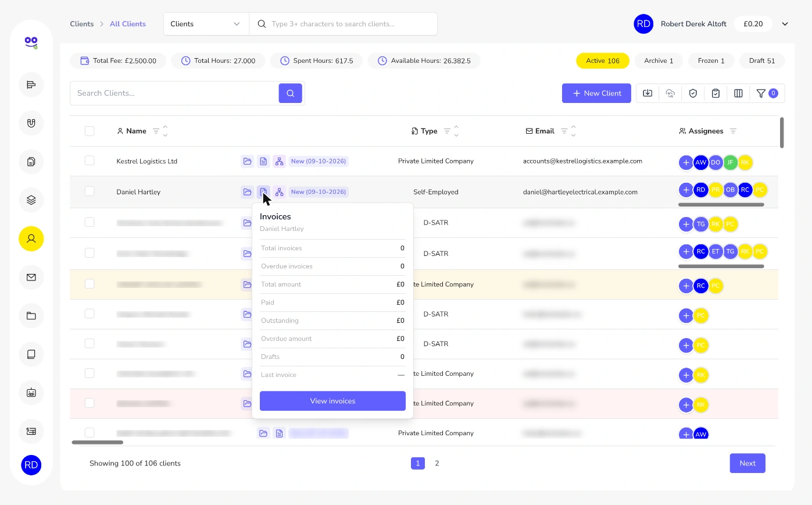Image resolution: width=812 pixels, height=505 pixels.
Task: Go to the Next page button
Action: (x=747, y=463)
